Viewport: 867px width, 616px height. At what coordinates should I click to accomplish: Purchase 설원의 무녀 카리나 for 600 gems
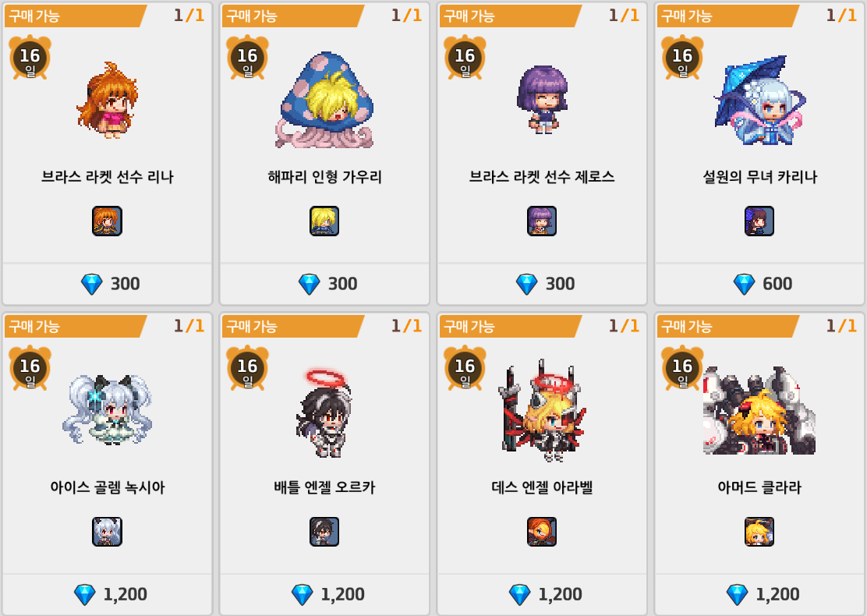point(759,284)
